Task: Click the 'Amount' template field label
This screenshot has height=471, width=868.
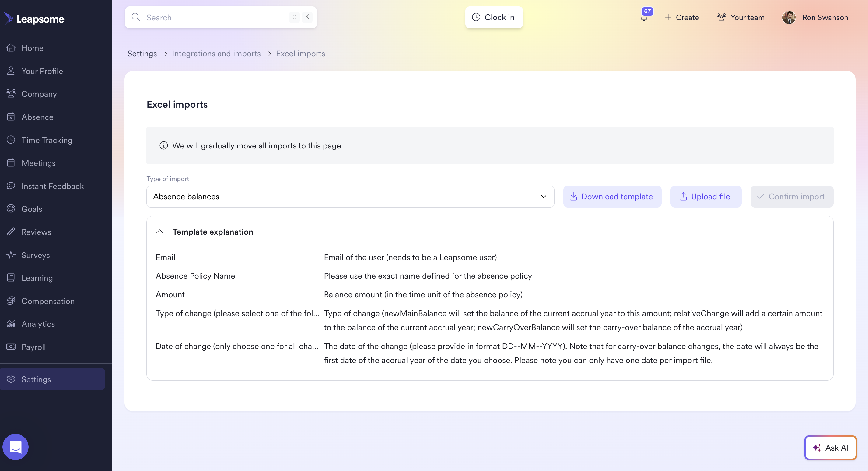Action: point(170,294)
